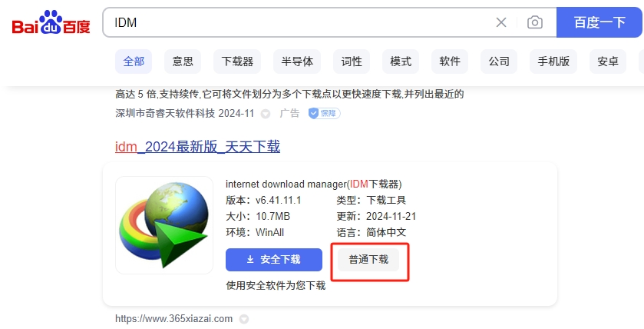Focus the search field containing IDM
Image resolution: width=644 pixels, height=329 pixels.
pyautogui.click(x=299, y=22)
